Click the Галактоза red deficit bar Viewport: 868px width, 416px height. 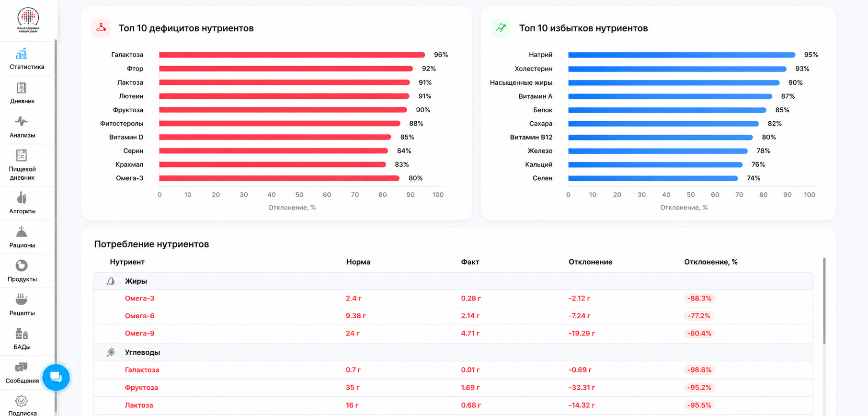click(x=292, y=55)
